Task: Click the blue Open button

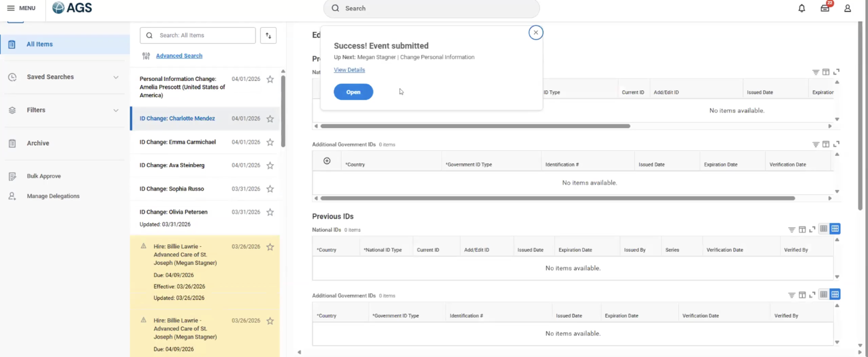Action: 353,92
